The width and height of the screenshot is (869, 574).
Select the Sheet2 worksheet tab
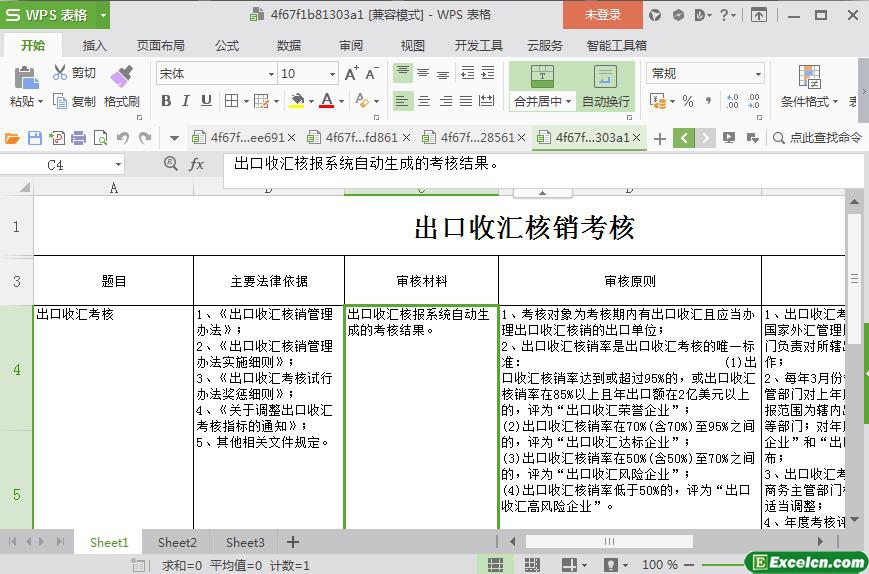click(x=177, y=542)
